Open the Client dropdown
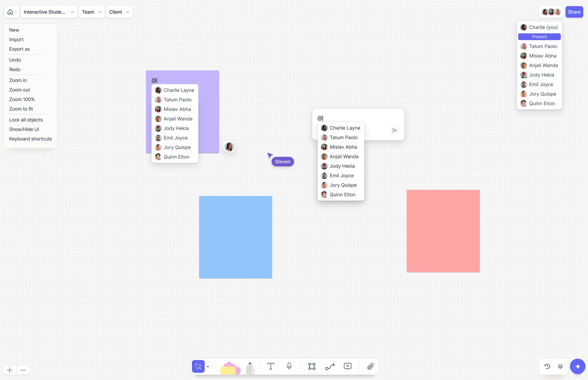 pyautogui.click(x=119, y=12)
